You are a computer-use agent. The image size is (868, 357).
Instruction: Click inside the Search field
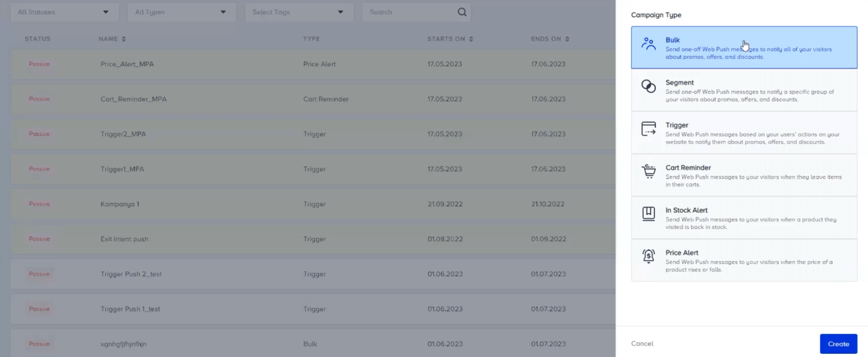408,12
